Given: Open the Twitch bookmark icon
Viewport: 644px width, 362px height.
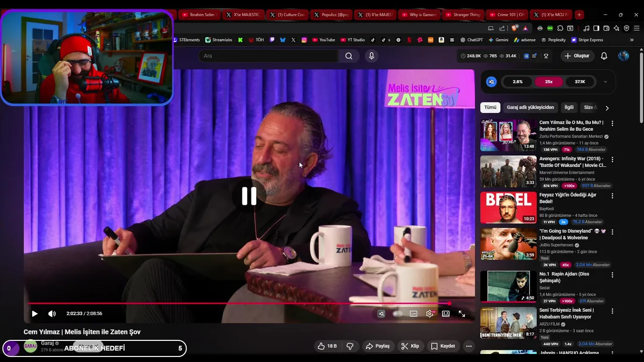Looking at the screenshot, I should point(272,40).
